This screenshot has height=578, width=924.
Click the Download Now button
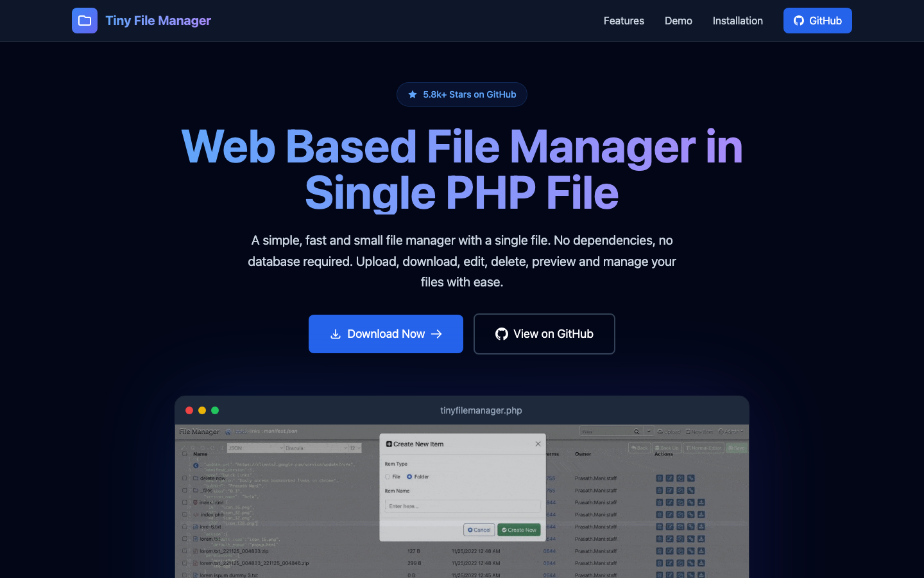click(x=386, y=333)
